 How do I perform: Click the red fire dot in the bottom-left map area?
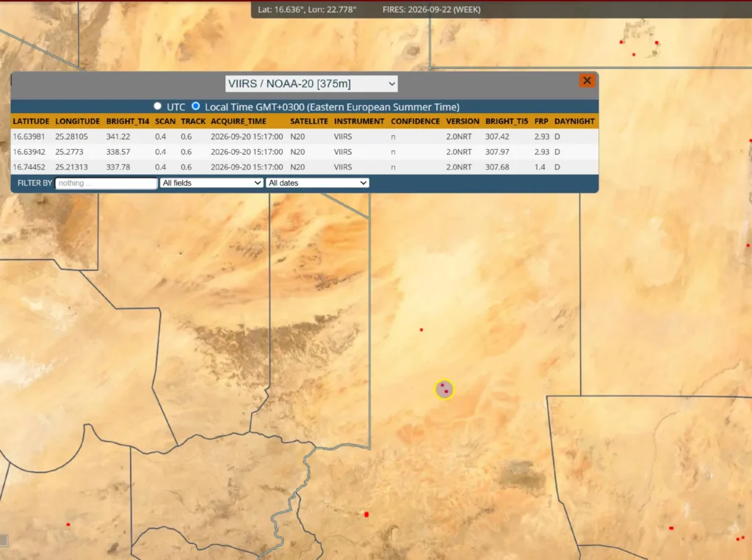(x=68, y=525)
